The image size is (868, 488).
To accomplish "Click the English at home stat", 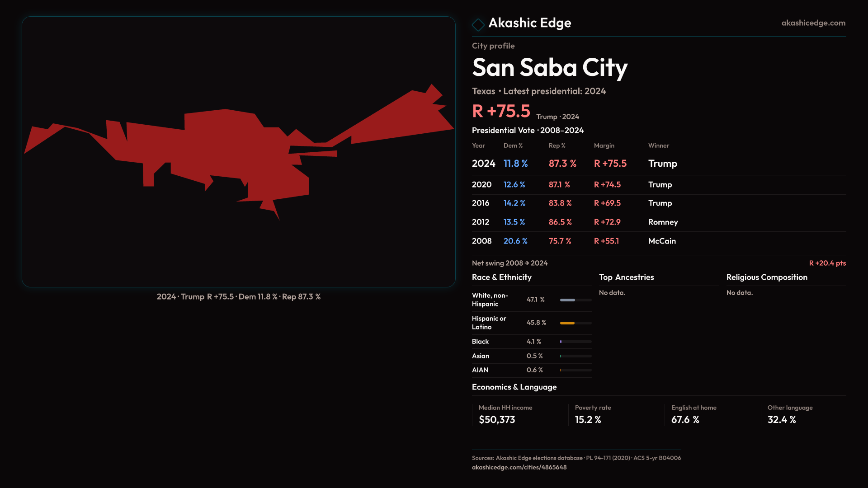I will pos(685,420).
